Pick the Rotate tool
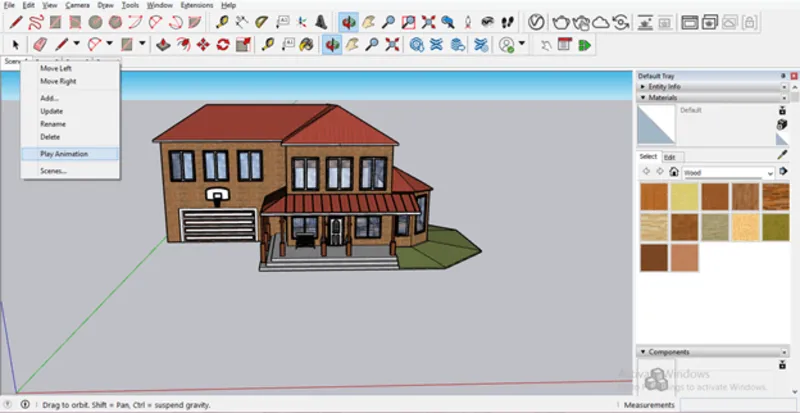This screenshot has width=800, height=413. click(222, 44)
